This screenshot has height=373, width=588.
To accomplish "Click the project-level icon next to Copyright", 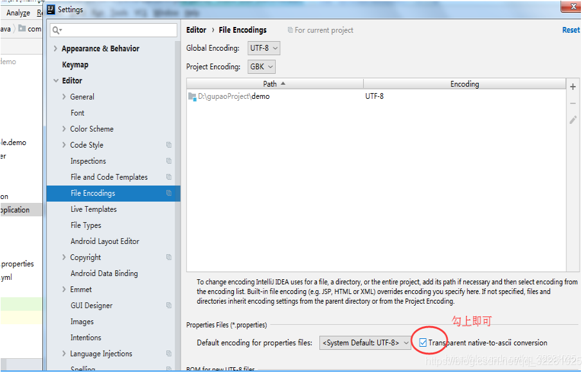I will pos(169,257).
